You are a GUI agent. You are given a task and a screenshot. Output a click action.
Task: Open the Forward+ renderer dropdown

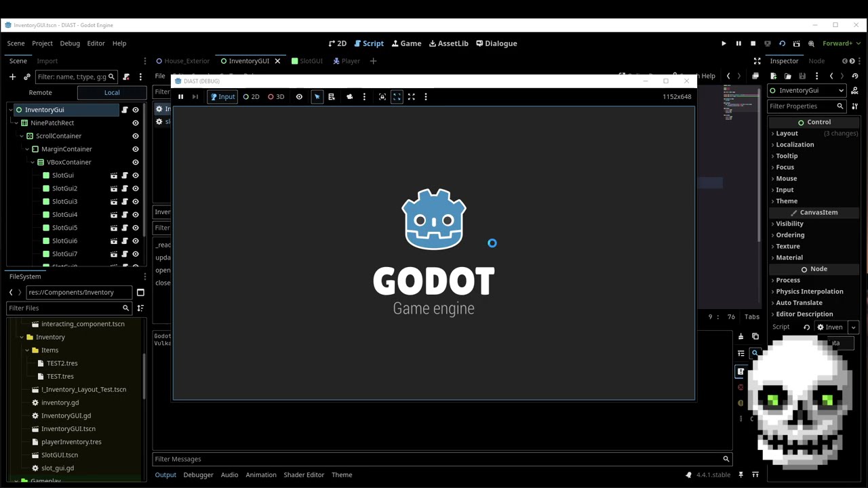point(841,43)
